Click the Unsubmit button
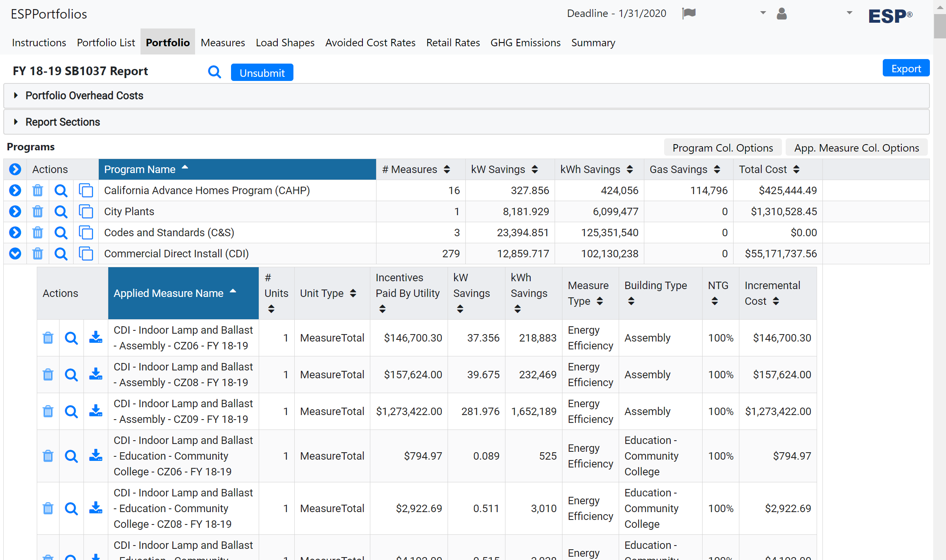 click(262, 73)
